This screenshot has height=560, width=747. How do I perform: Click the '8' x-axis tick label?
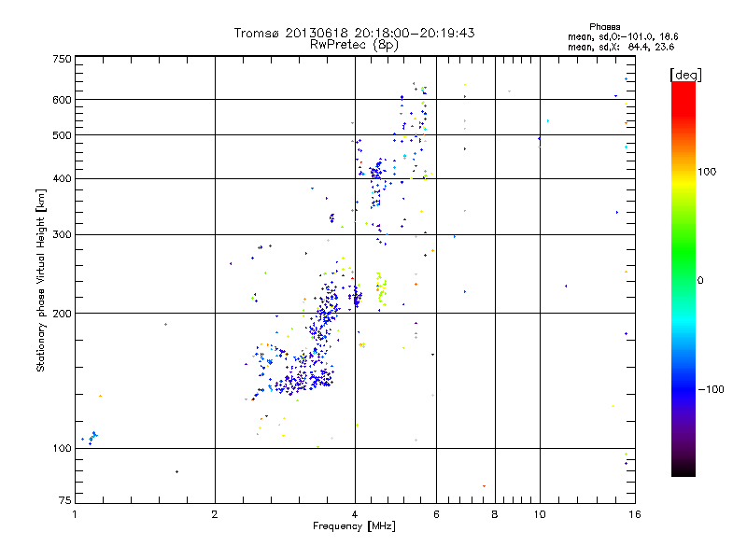coord(495,514)
